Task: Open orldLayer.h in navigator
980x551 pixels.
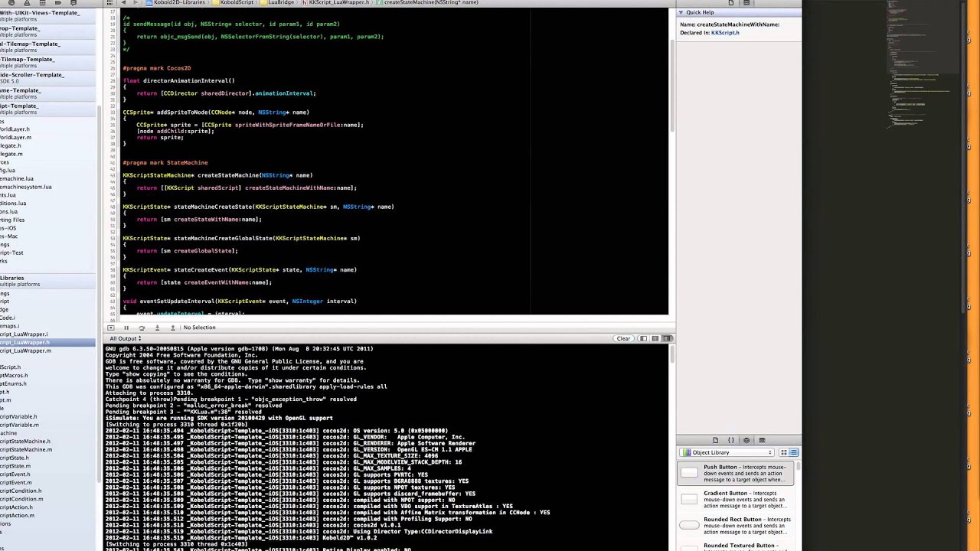Action: tap(15, 129)
